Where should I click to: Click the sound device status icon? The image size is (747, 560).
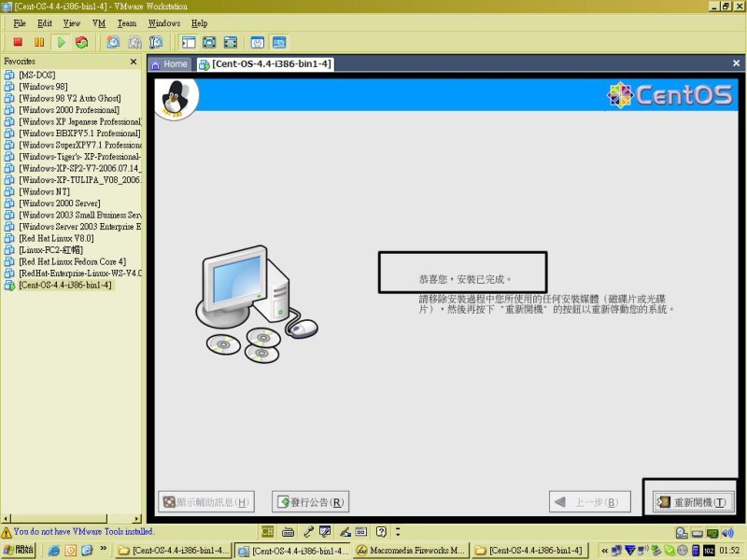(728, 533)
